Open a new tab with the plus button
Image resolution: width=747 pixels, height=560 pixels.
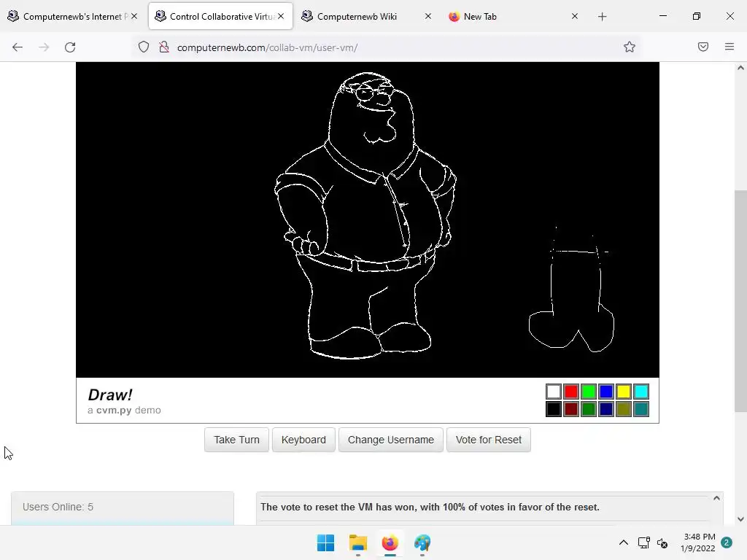click(x=602, y=17)
